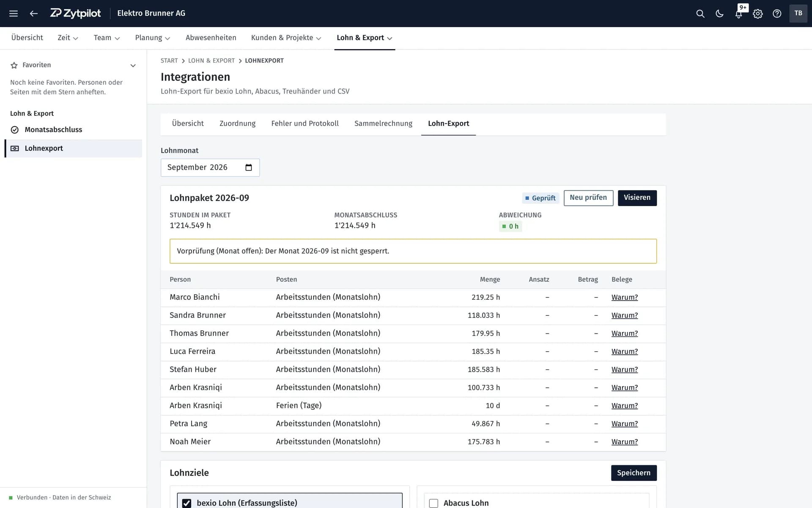Open the search icon
The height and width of the screenshot is (508, 812).
coord(700,14)
